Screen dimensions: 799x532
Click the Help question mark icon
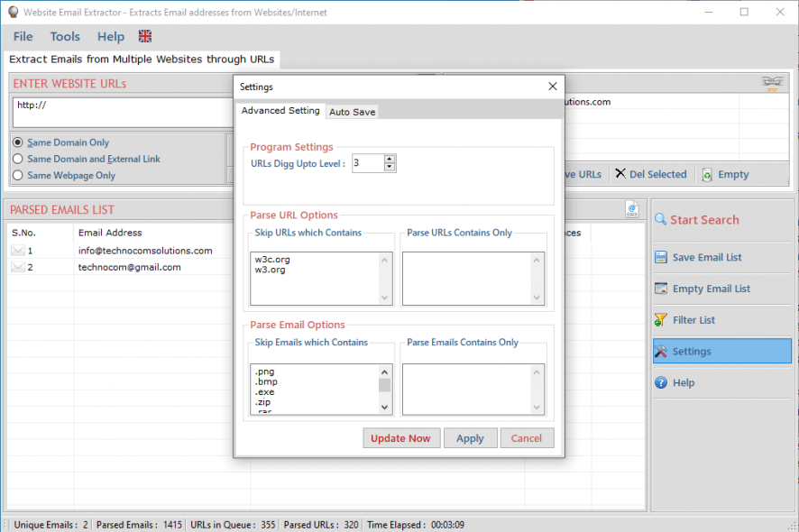[x=661, y=382]
